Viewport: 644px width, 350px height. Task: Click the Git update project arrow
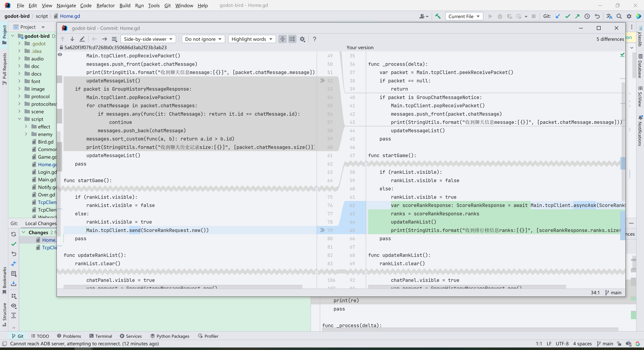coord(558,16)
